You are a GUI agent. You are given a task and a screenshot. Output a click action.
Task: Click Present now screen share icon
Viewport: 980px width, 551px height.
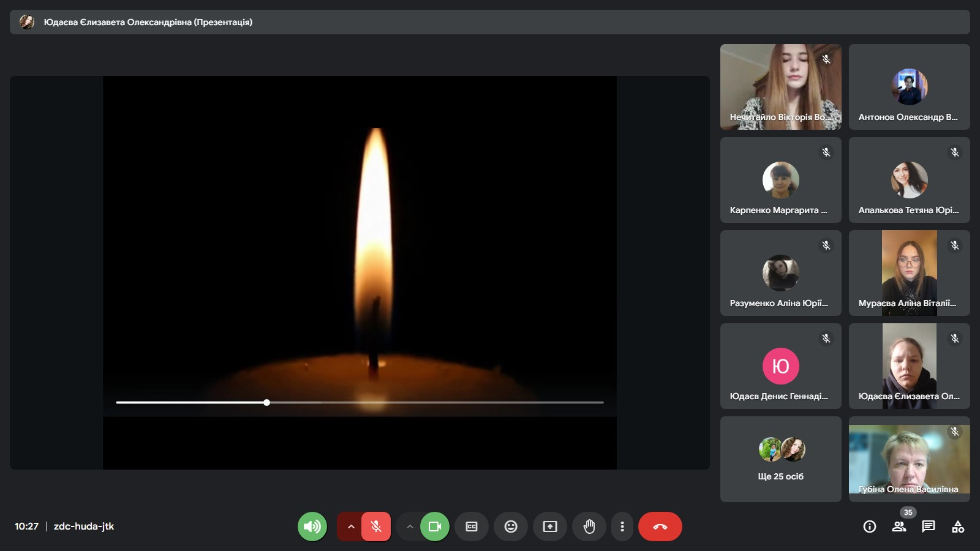click(550, 527)
